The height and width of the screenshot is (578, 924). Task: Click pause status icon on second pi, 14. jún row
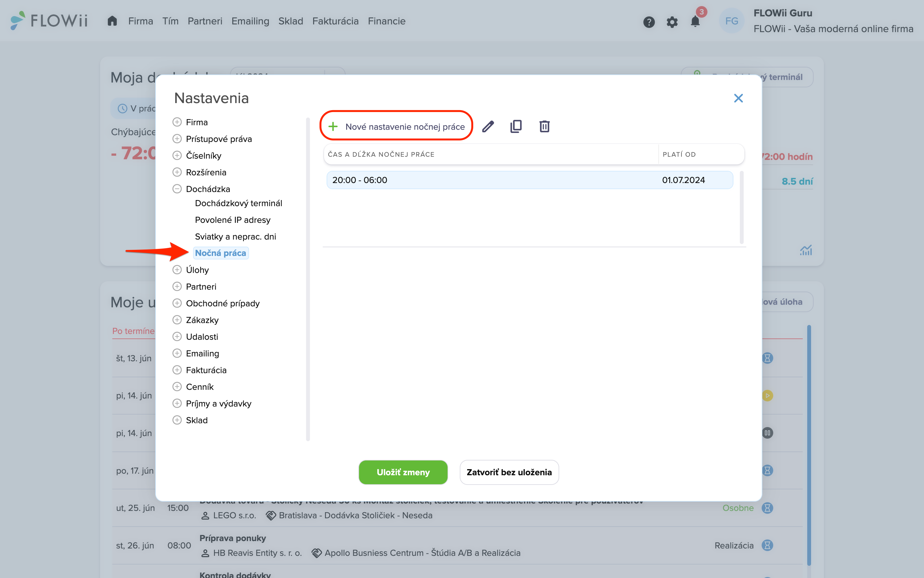click(x=767, y=433)
